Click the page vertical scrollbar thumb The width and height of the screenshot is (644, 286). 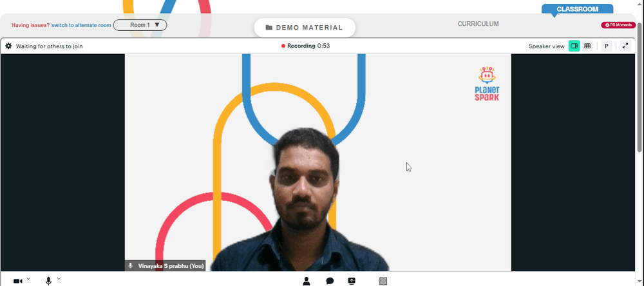pos(640,86)
